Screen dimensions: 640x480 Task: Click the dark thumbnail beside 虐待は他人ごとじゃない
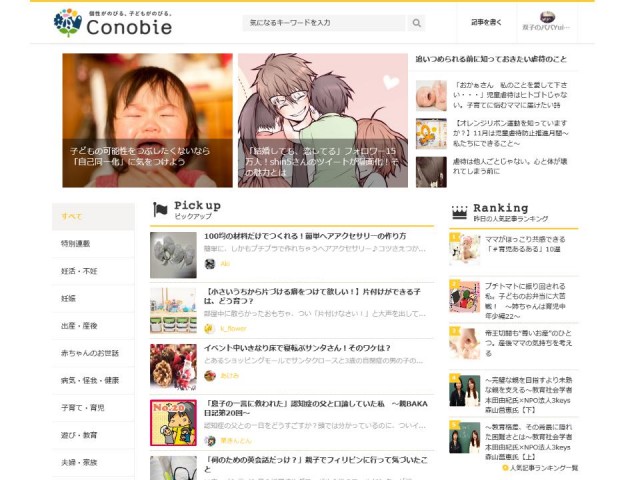point(431,172)
